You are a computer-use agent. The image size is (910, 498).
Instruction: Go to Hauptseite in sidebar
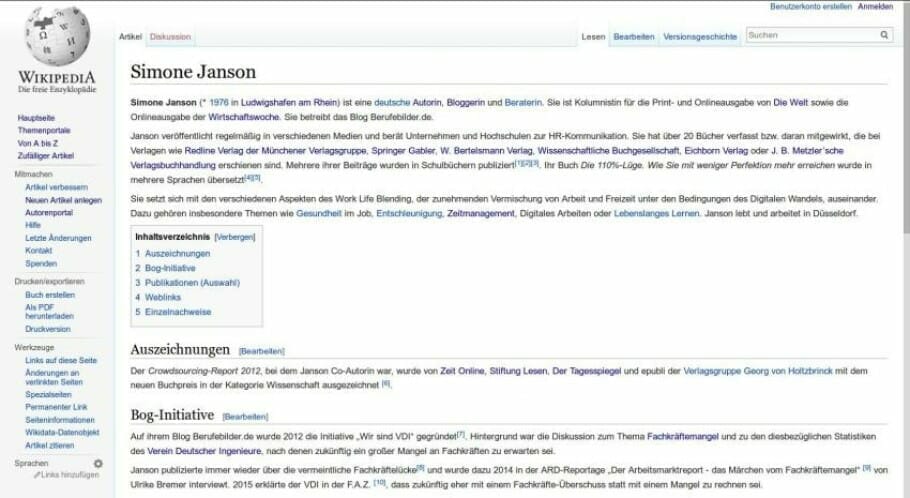[36, 118]
